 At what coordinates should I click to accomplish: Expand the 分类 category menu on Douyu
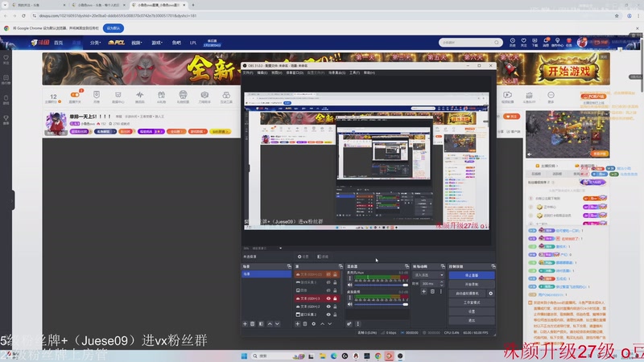[x=95, y=43]
